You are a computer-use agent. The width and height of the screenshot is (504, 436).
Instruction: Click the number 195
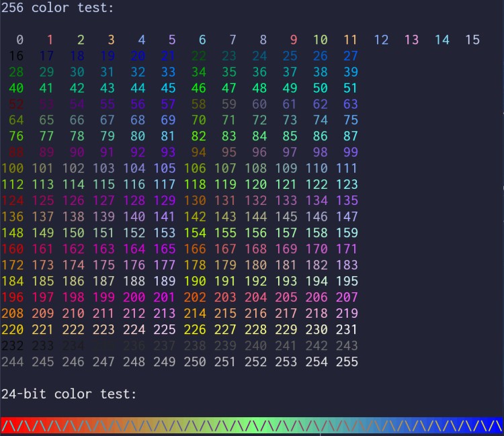tap(347, 281)
